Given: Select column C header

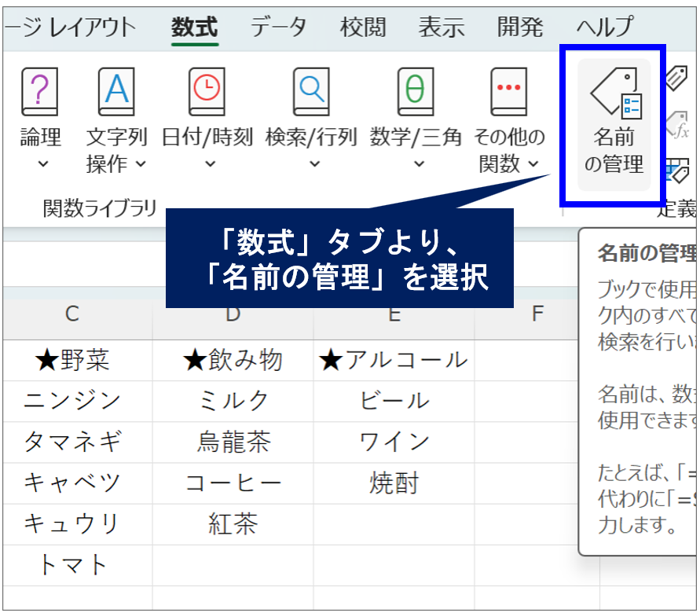Looking at the screenshot, I should [x=72, y=315].
